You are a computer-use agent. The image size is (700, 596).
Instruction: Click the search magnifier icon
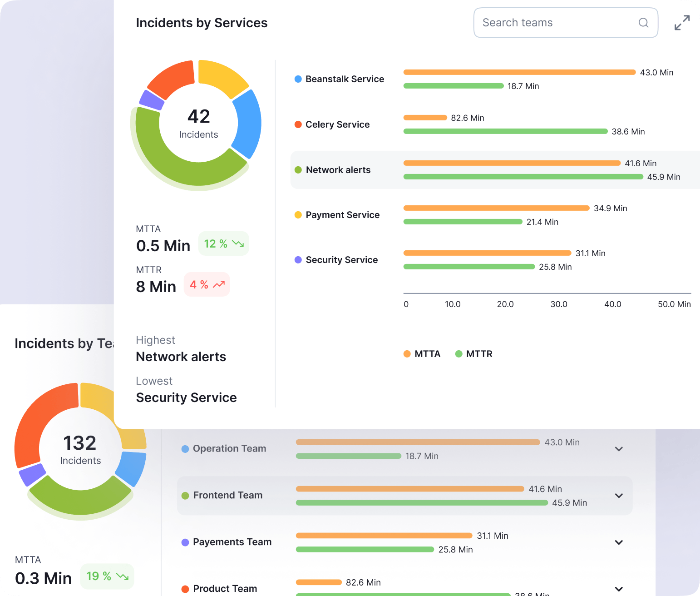pos(643,22)
